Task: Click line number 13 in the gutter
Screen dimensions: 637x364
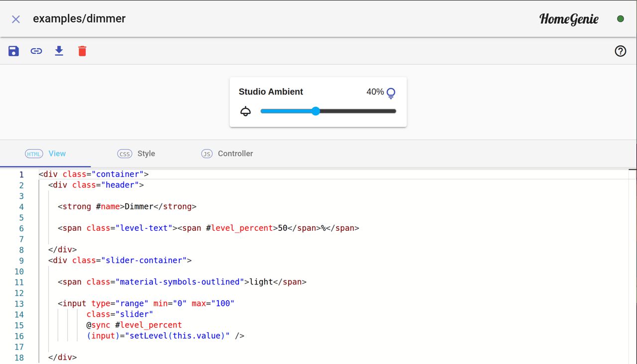Action: 19,304
